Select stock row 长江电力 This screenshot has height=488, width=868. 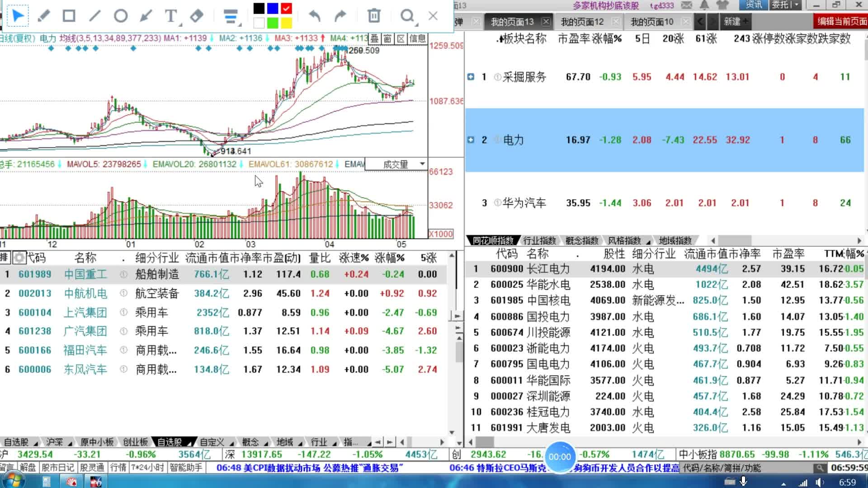[x=665, y=269]
